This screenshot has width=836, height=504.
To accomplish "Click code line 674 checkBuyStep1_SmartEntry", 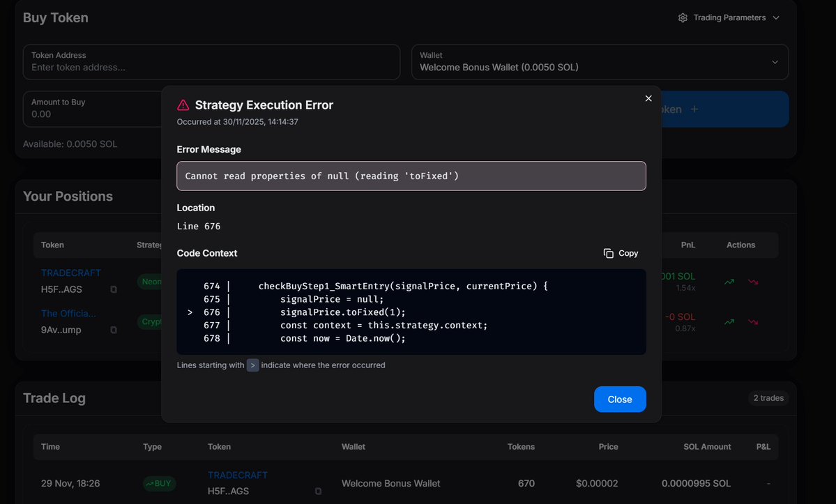I will [403, 286].
